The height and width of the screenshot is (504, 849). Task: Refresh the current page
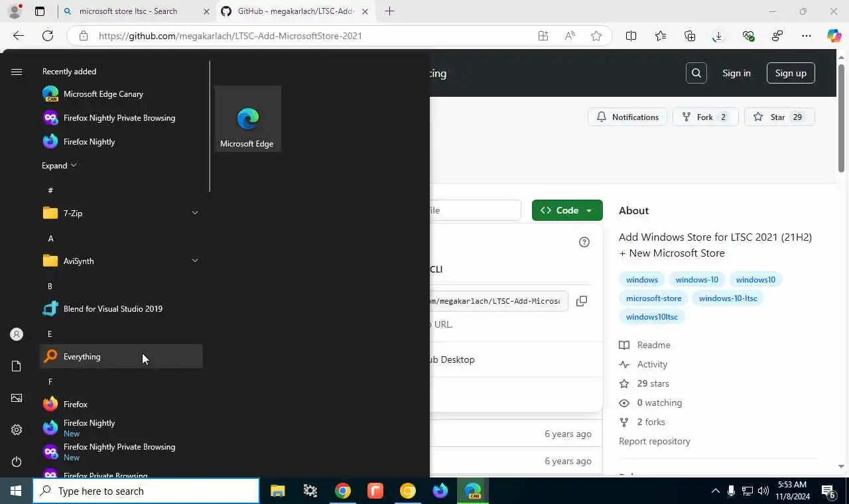48,36
